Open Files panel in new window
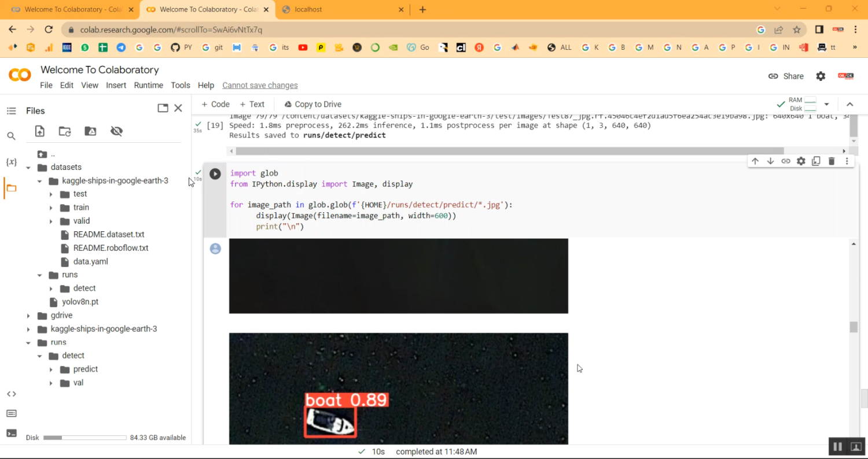The width and height of the screenshot is (868, 459). pos(163,108)
